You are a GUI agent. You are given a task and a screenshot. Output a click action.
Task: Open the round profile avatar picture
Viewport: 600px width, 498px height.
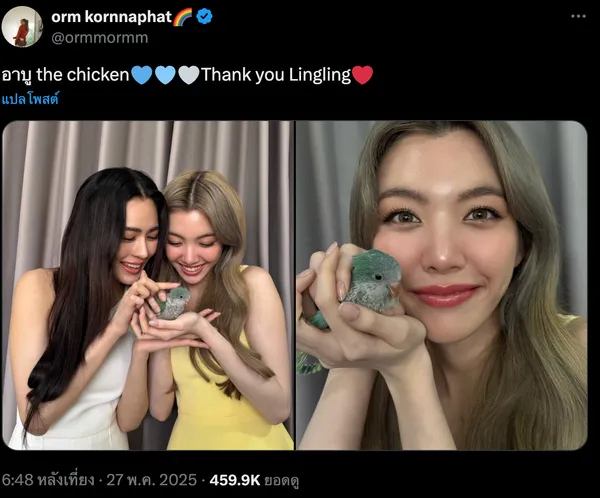(x=21, y=27)
